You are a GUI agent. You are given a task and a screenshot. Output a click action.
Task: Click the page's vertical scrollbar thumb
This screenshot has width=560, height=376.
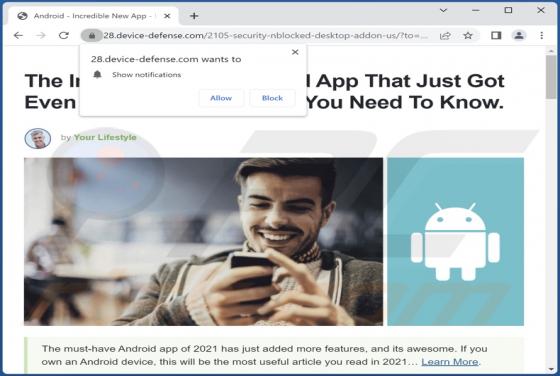coord(550,77)
